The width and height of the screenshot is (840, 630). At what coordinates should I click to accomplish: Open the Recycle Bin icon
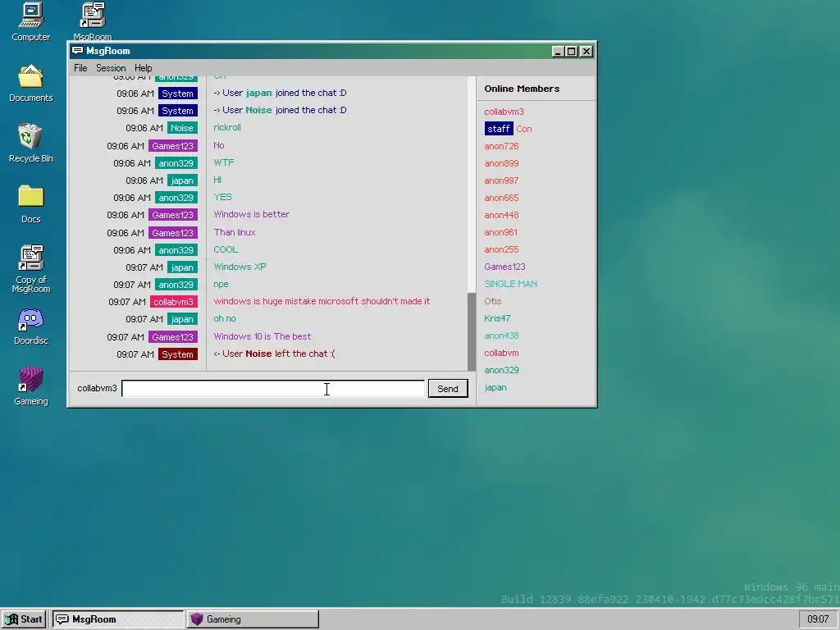click(x=30, y=143)
